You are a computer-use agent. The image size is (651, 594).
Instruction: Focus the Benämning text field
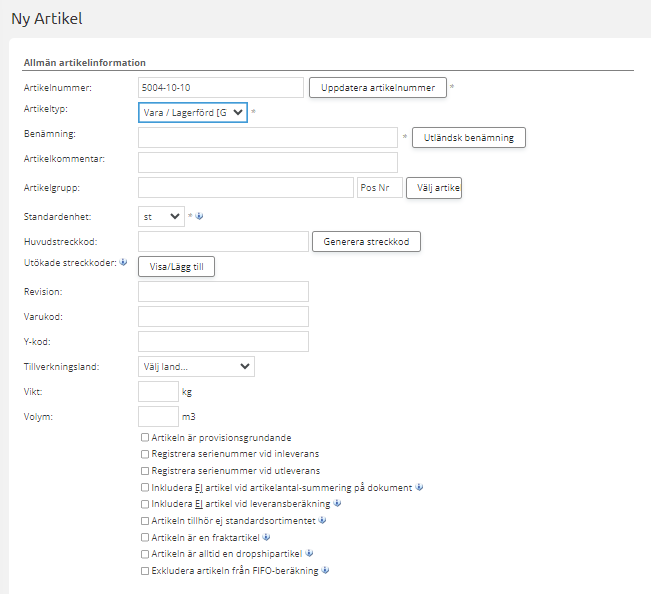point(268,137)
